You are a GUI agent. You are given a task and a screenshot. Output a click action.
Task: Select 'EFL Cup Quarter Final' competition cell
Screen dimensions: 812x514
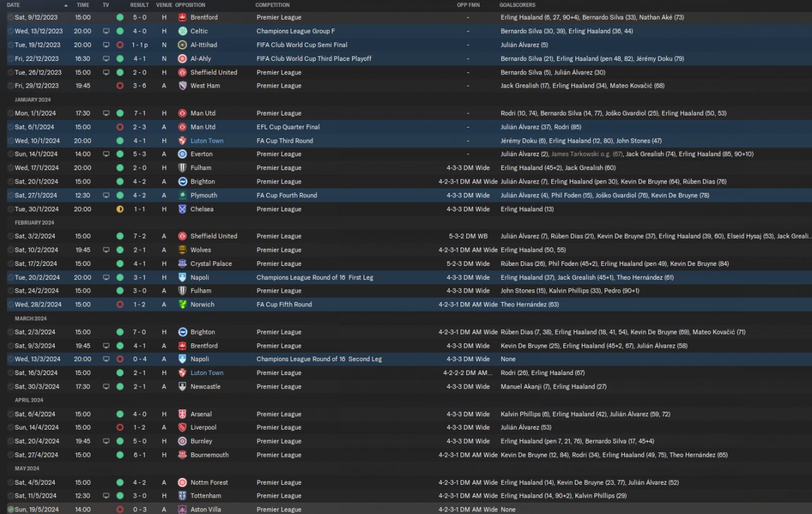click(288, 127)
